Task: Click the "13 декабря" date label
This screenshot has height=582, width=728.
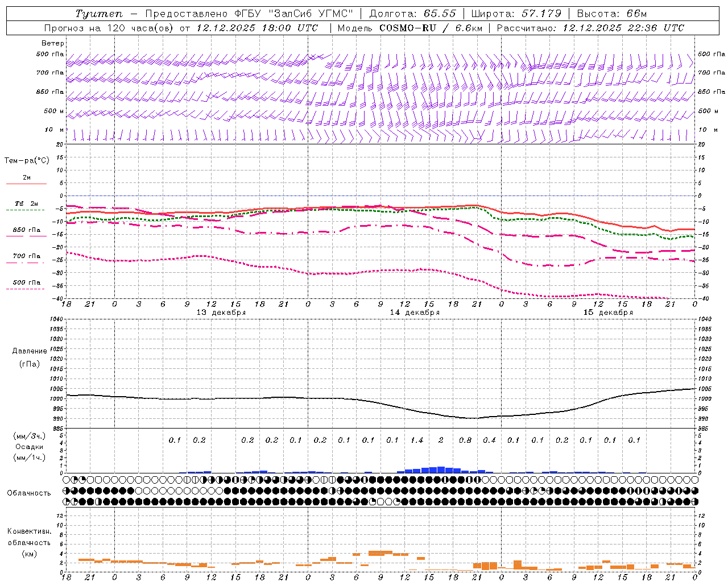Action: pyautogui.click(x=221, y=313)
